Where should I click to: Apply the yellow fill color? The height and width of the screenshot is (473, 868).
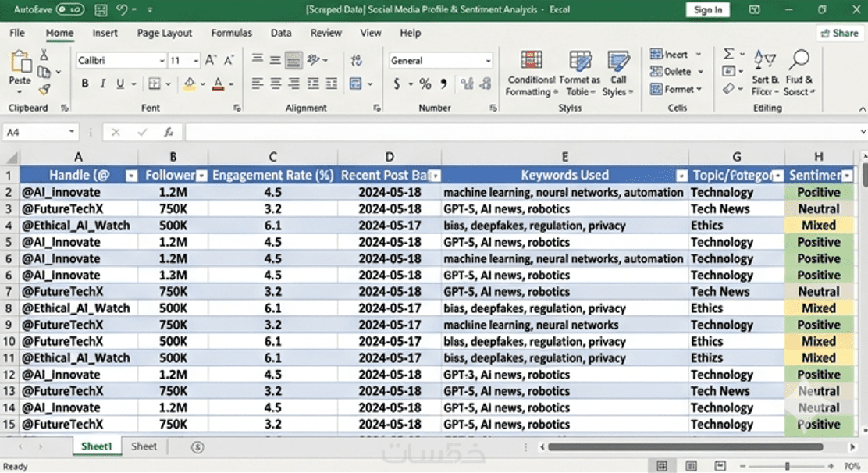pyautogui.click(x=190, y=84)
